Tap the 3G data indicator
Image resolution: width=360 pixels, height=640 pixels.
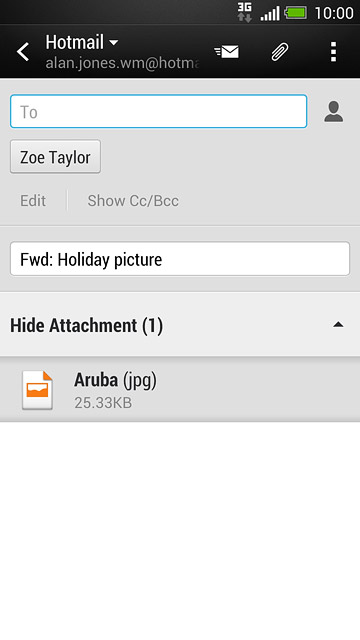pos(244,12)
